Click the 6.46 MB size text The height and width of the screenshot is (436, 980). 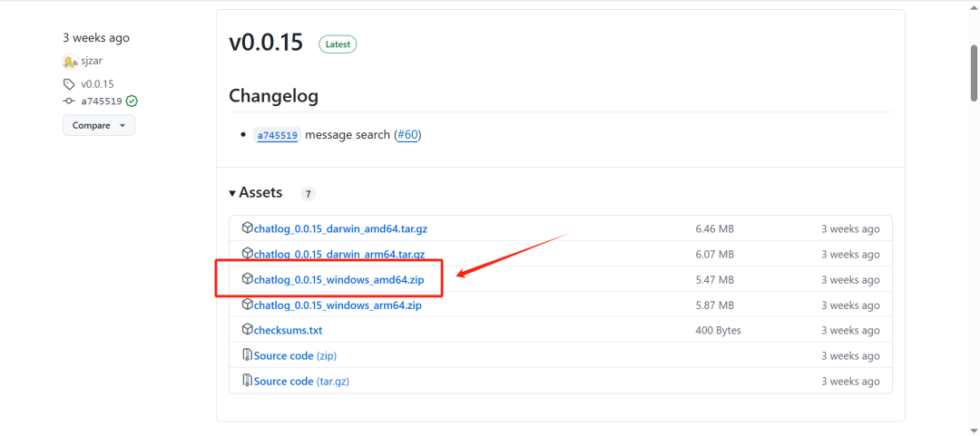[x=714, y=228]
